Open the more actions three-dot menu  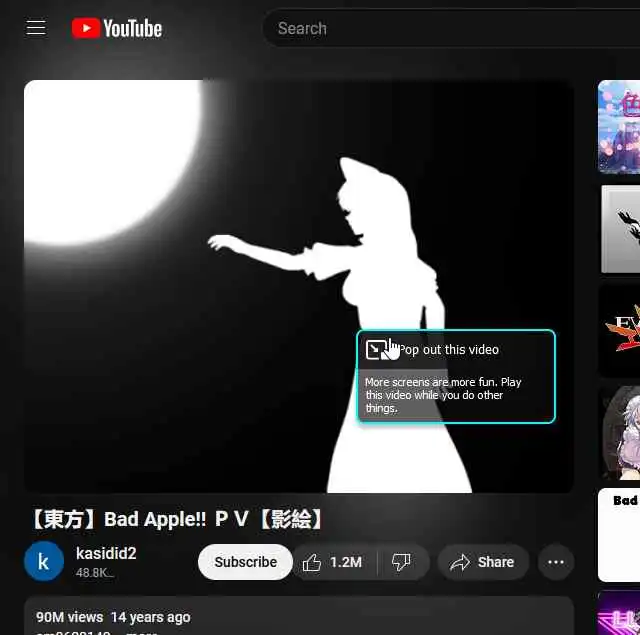[556, 562]
